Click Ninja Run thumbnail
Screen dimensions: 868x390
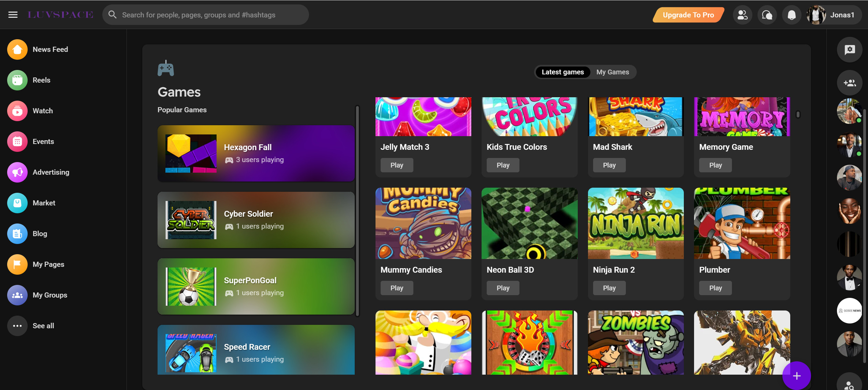[636, 223]
